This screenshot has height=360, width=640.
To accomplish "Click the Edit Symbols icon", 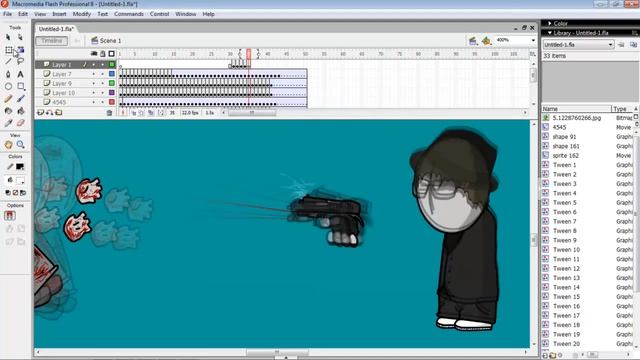I will [x=486, y=40].
